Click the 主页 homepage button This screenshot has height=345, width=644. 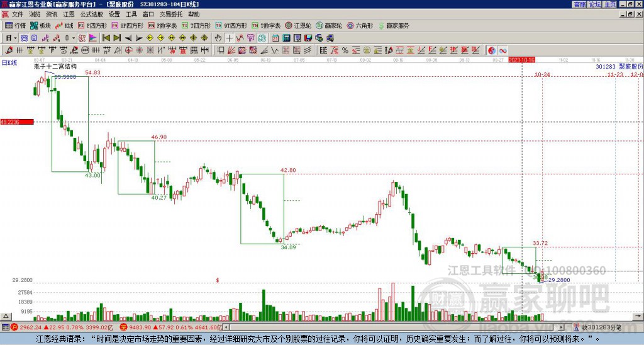point(609,4)
